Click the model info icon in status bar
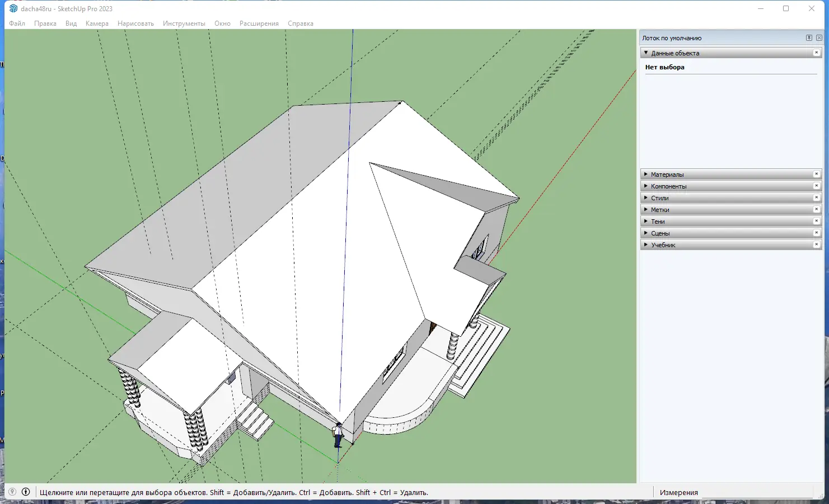This screenshot has height=504, width=829. pos(26,492)
